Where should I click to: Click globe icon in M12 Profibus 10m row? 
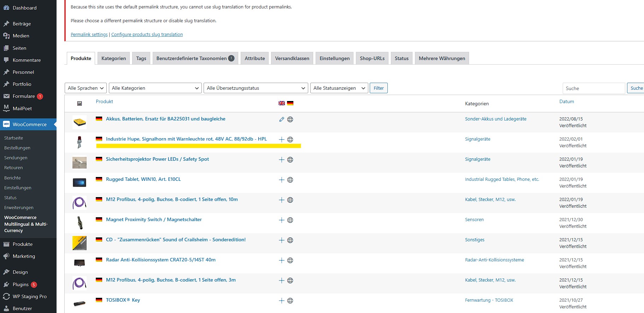(x=290, y=200)
